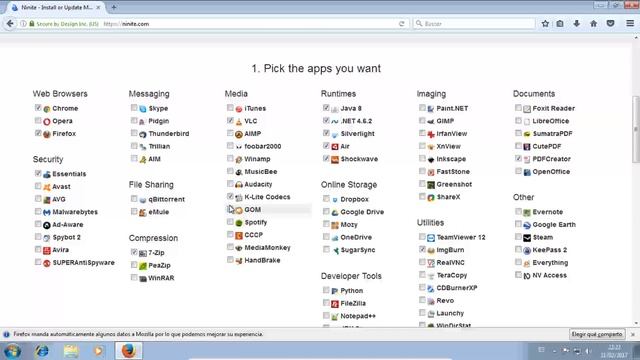Viewport: 640px width, 360px height.
Task: Click the 'Elegir qué comparto' button
Action: [597, 334]
